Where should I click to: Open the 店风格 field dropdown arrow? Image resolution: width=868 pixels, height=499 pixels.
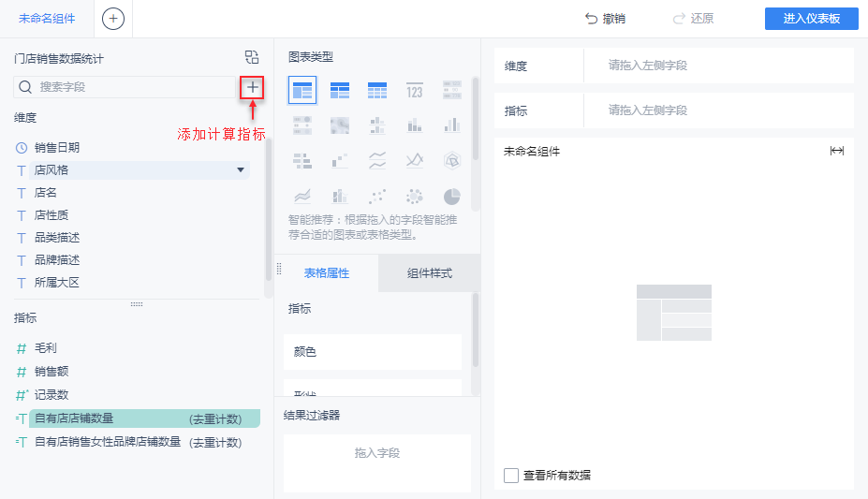point(241,169)
